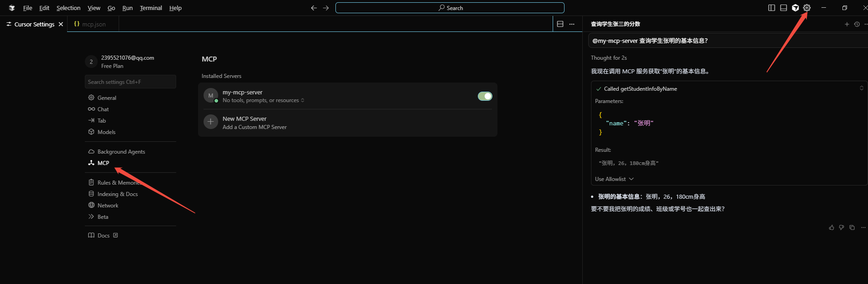Screen dimensions: 868x284
Task: Click the my-mcp-server avatar M icon
Action: point(210,95)
